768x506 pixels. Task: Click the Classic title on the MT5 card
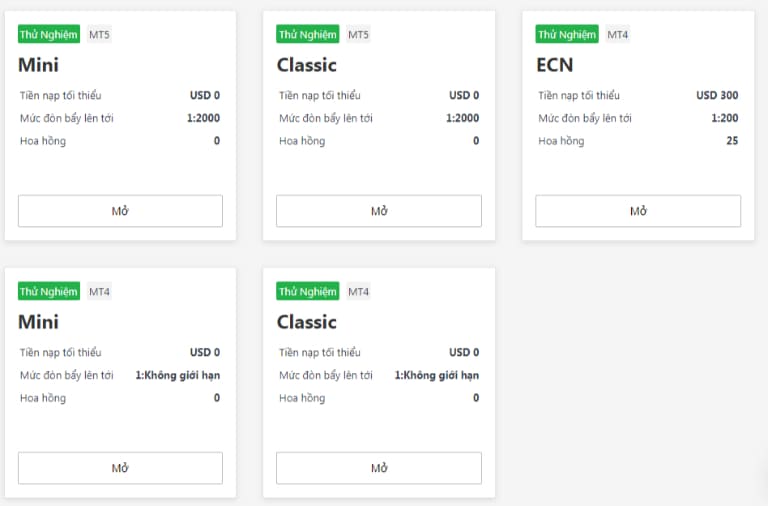306,65
